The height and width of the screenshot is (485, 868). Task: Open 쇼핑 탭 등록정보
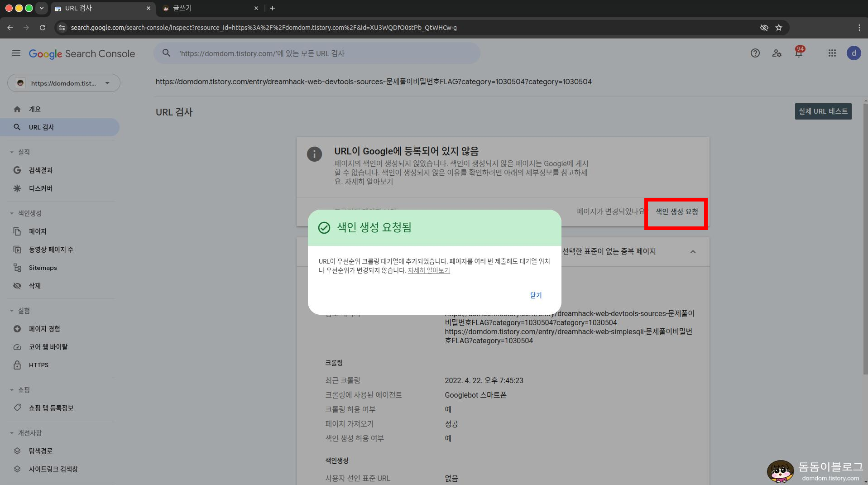60,408
